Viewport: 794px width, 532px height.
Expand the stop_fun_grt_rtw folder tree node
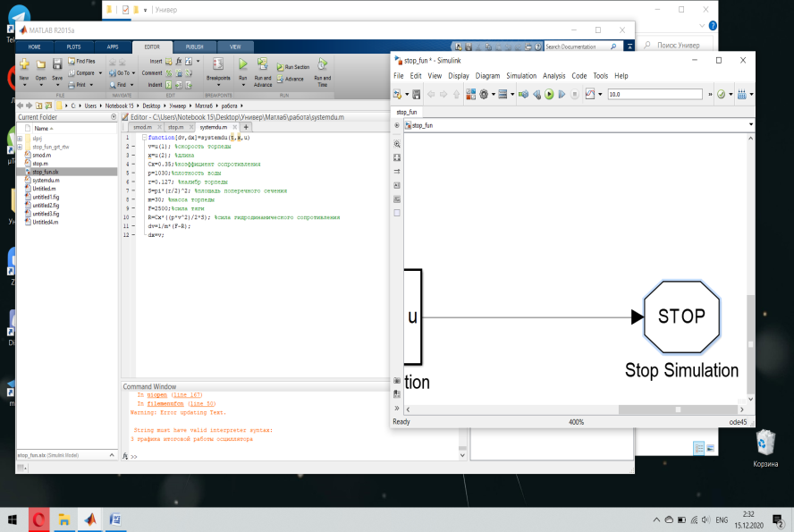pyautogui.click(x=21, y=148)
